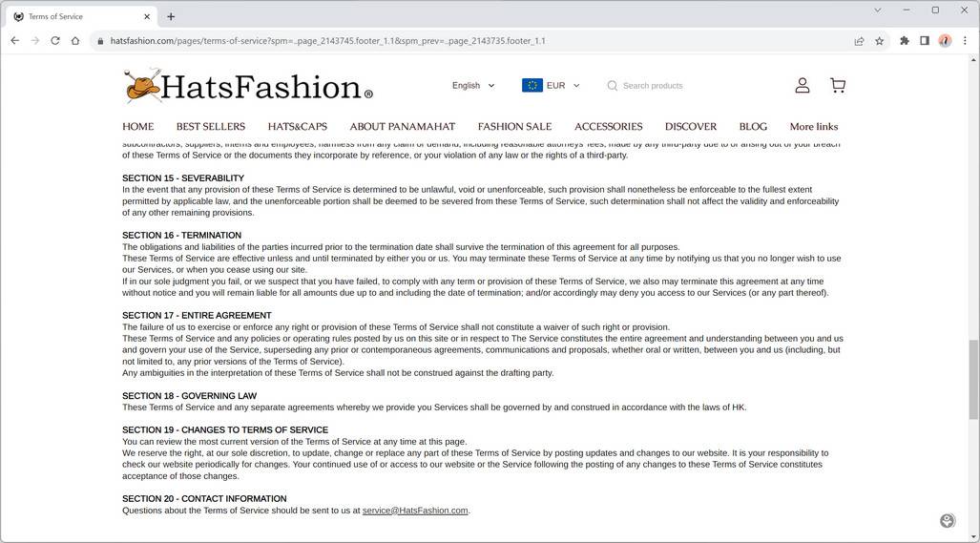Viewport: 980px width, 543px height.
Task: Click the SECTION 16 - TERMINATION heading
Action: [182, 236]
